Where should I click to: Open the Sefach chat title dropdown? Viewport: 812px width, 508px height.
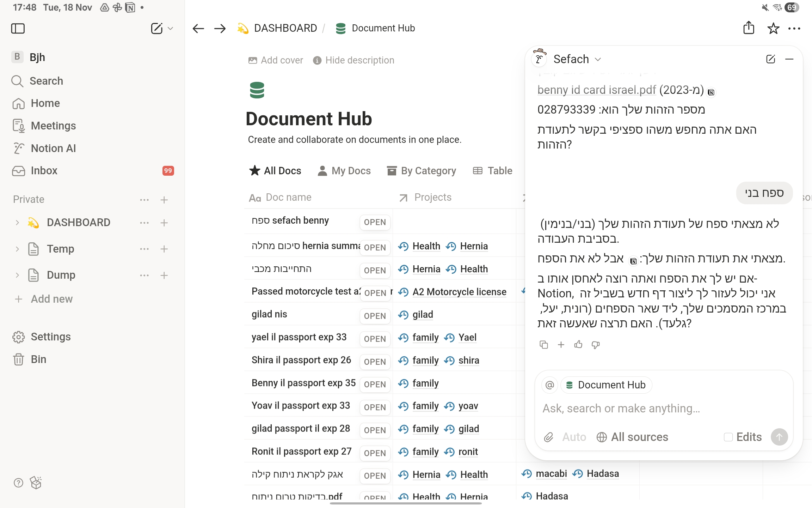point(598,59)
